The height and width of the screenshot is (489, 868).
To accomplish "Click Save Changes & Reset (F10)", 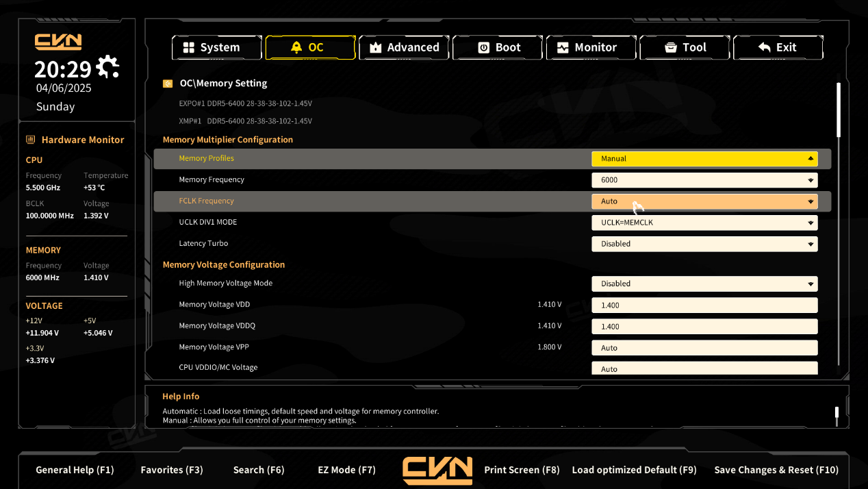I will click(776, 470).
